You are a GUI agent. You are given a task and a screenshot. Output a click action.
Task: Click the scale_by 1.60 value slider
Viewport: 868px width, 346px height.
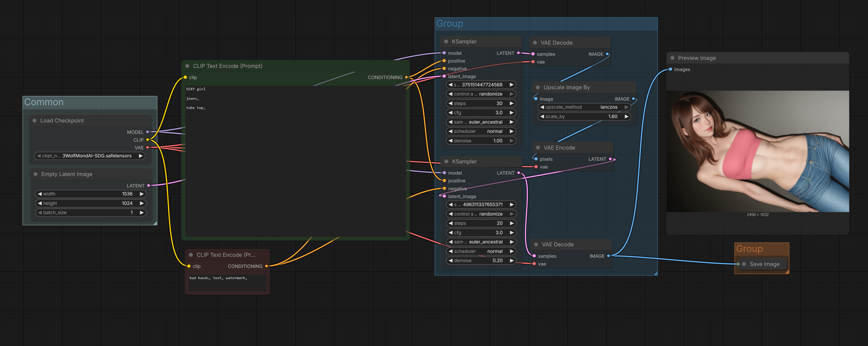(x=584, y=117)
